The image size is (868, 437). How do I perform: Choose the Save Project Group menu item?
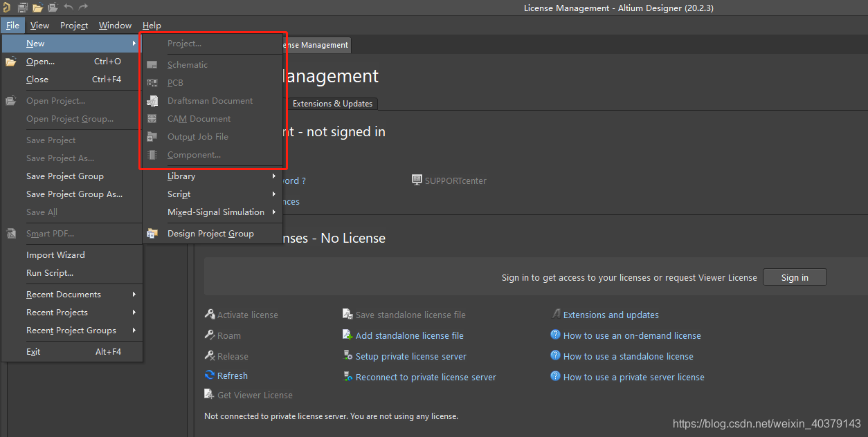click(x=72, y=176)
